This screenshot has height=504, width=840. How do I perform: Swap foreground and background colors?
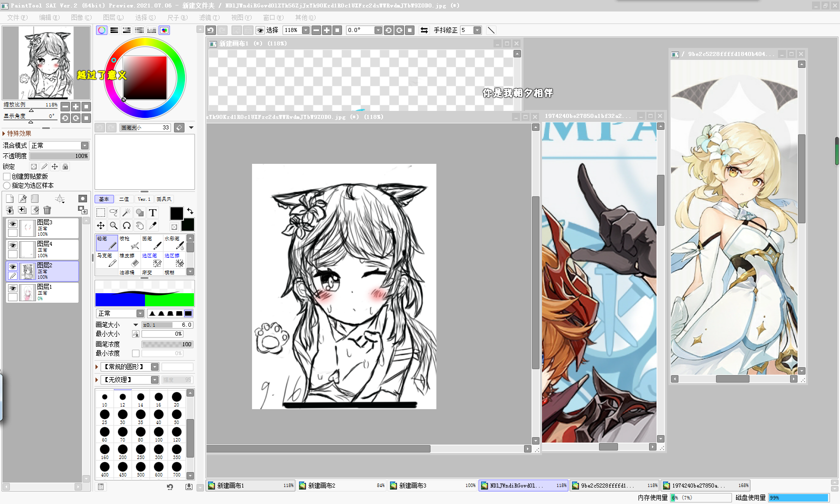click(x=190, y=211)
